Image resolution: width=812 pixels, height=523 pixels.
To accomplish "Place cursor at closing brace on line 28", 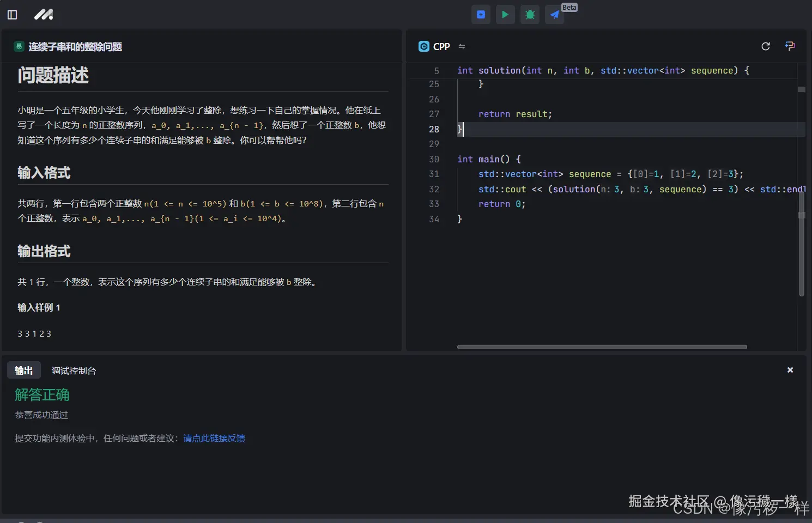I will (x=459, y=129).
